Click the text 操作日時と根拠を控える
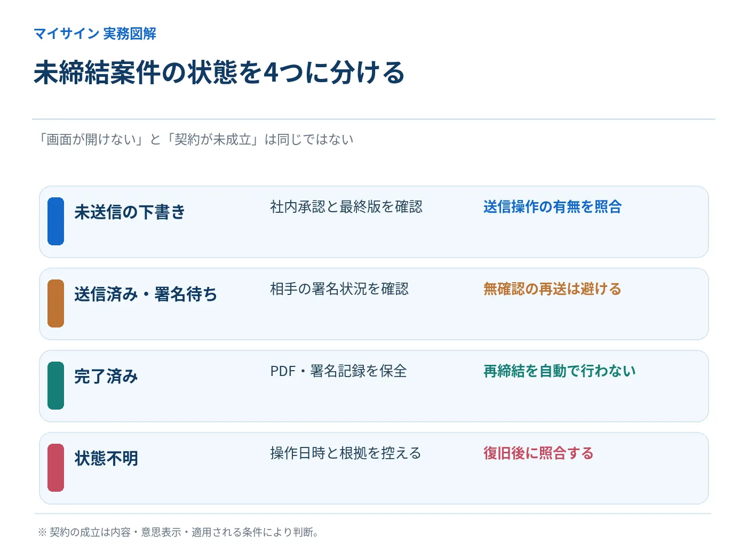Viewport: 747px width, 560px height. [346, 453]
